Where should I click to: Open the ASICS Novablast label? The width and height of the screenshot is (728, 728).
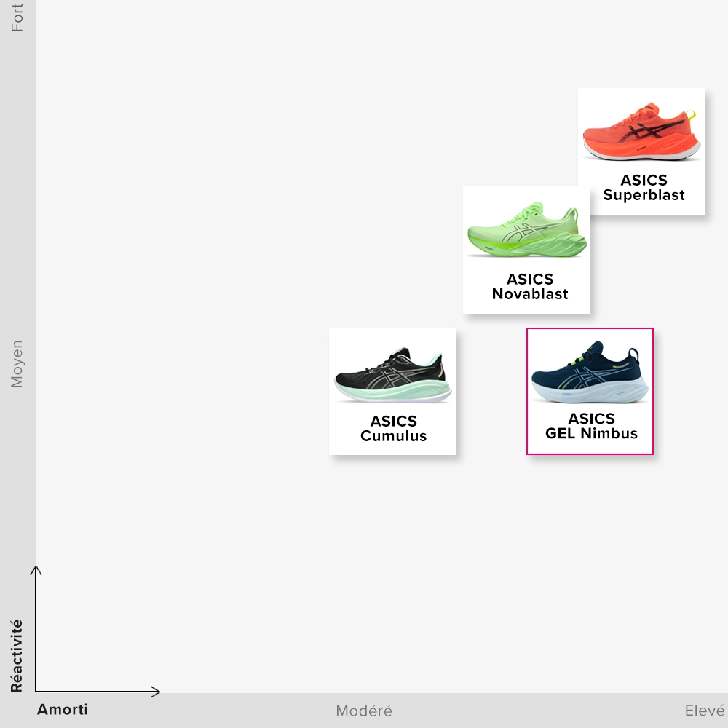pos(529,287)
